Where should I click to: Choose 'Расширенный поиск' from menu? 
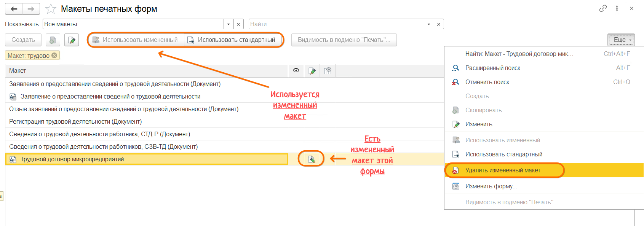click(x=544, y=68)
